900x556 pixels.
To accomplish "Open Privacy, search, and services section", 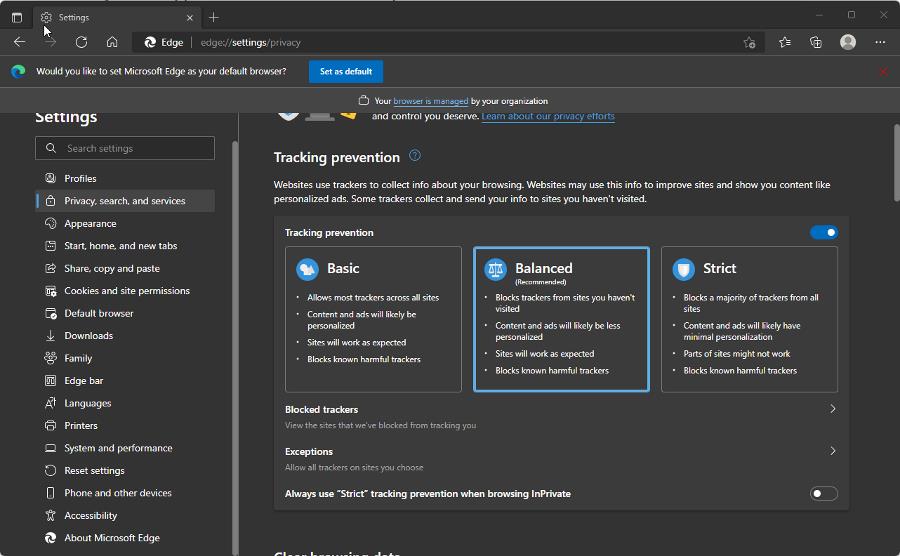I will [125, 201].
